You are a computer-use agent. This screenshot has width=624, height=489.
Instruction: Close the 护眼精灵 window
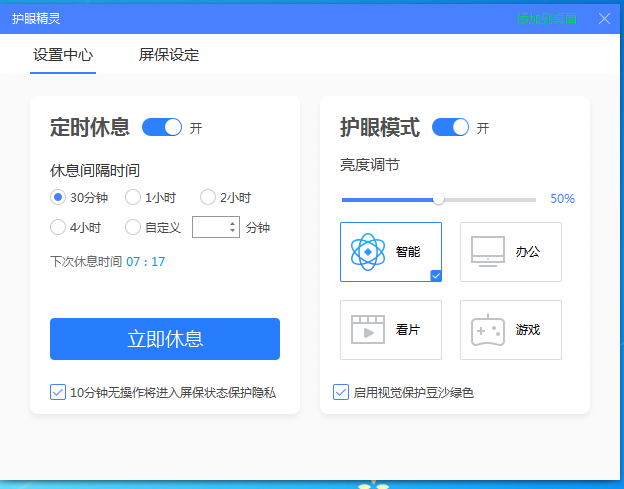pos(604,18)
